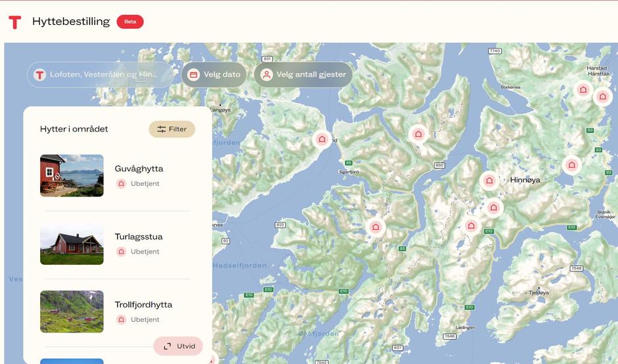The image size is (618, 364).
Task: Click the cabin marker left of Hinnøya label
Action: pyautogui.click(x=489, y=181)
